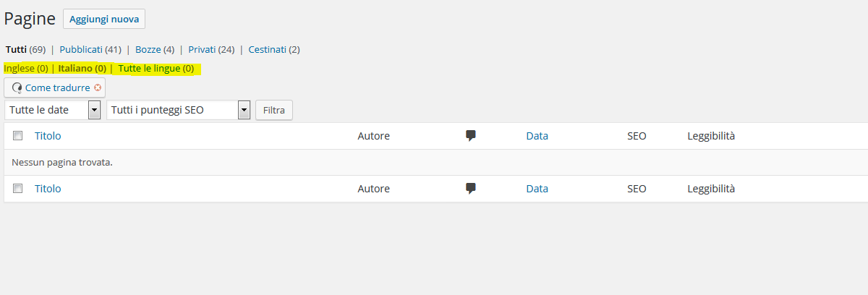
Task: Filter by Privati pages
Action: (x=202, y=49)
